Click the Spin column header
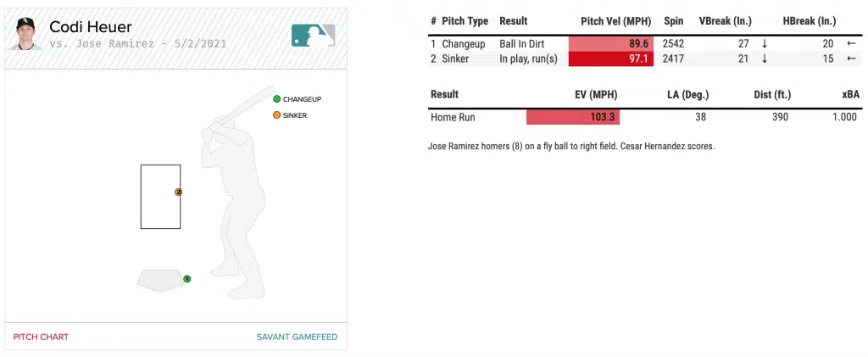The height and width of the screenshot is (357, 868). point(675,21)
